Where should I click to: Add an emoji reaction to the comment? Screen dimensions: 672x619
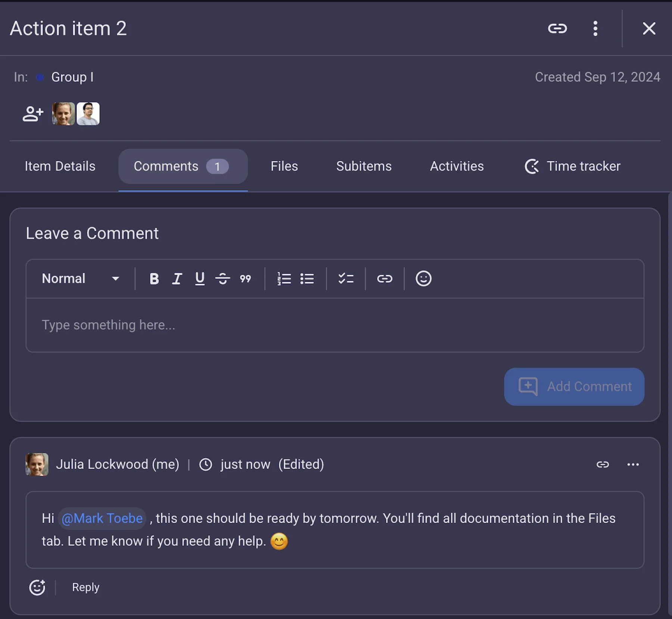37,587
